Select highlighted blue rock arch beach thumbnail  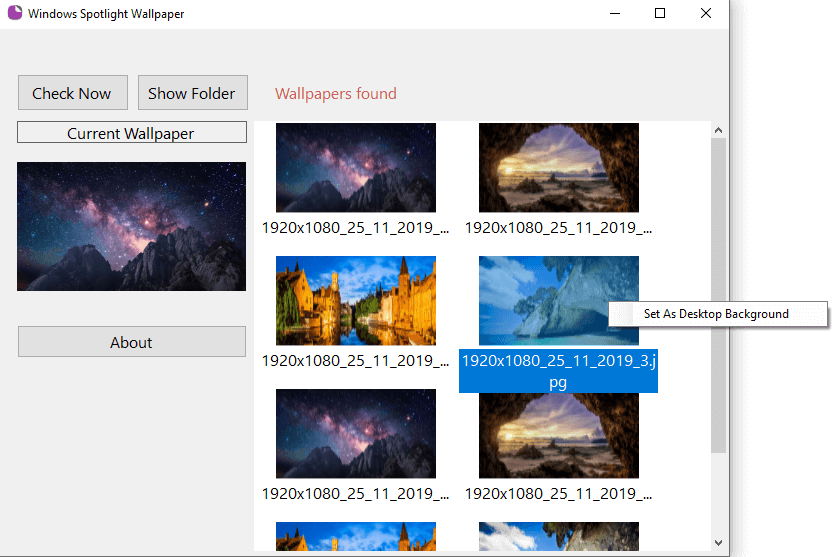point(559,301)
